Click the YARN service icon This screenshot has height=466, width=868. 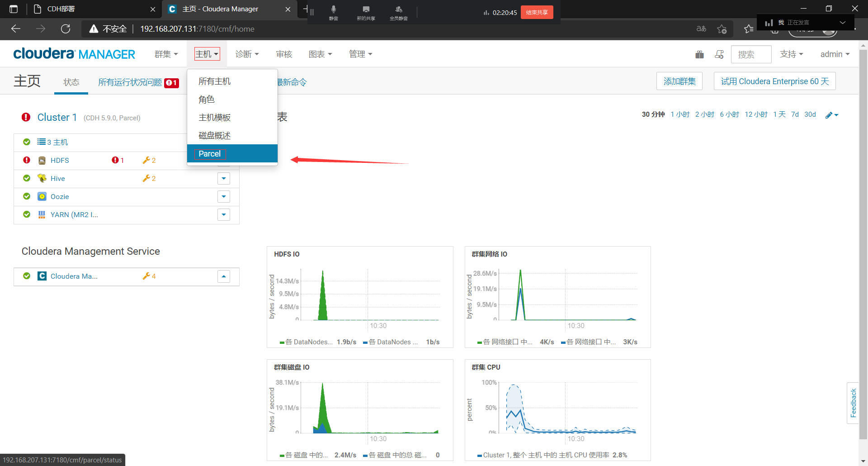point(42,214)
